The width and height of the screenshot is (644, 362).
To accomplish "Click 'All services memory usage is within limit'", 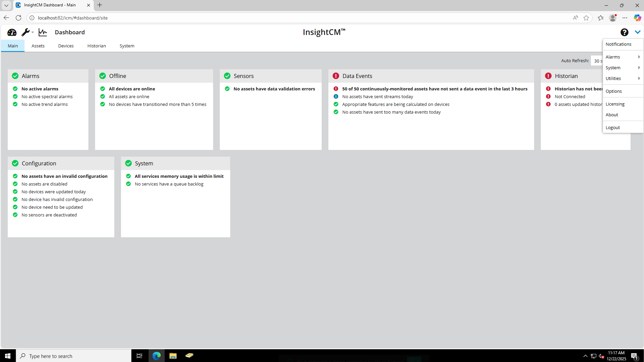I will click(179, 176).
